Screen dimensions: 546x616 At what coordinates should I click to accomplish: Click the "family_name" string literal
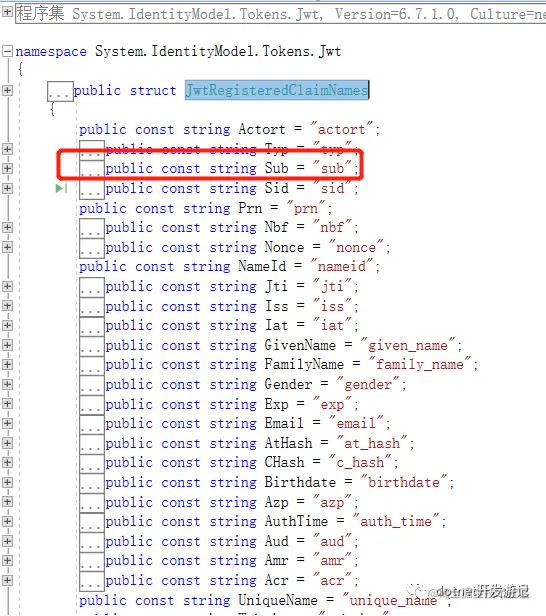[420, 365]
